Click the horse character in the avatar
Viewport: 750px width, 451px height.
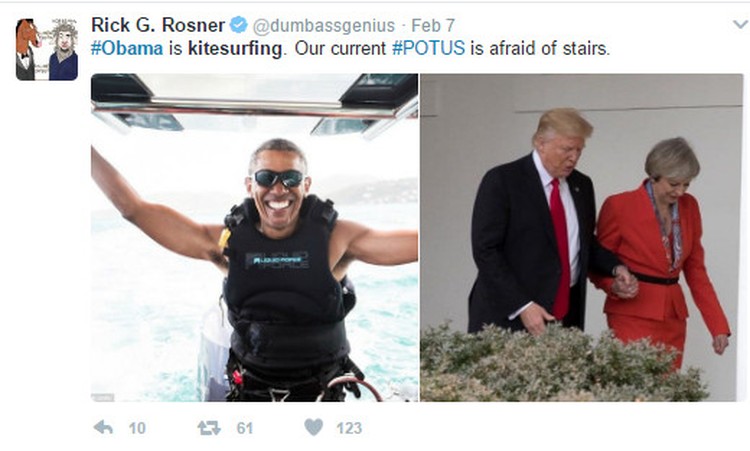pyautogui.click(x=27, y=49)
